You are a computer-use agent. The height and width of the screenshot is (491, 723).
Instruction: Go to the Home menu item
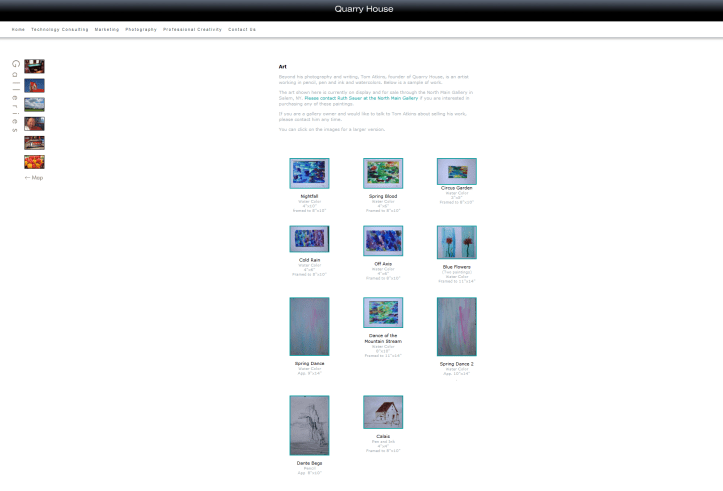click(18, 30)
